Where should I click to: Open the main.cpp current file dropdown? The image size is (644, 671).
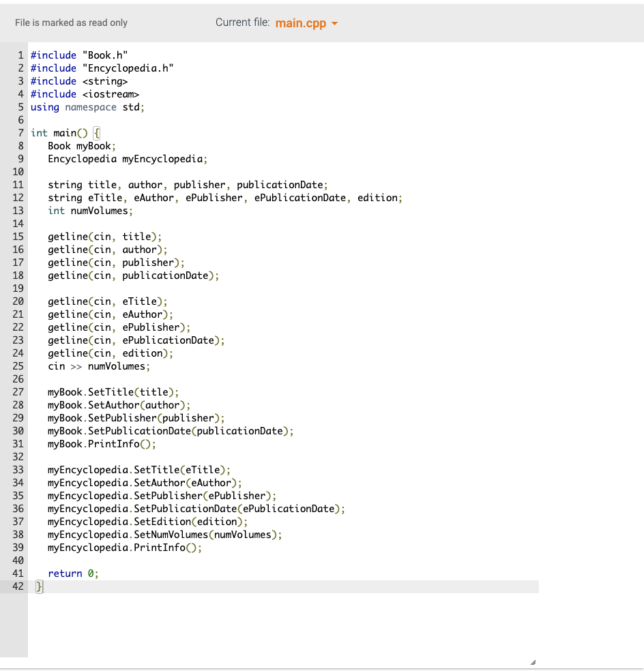click(306, 23)
